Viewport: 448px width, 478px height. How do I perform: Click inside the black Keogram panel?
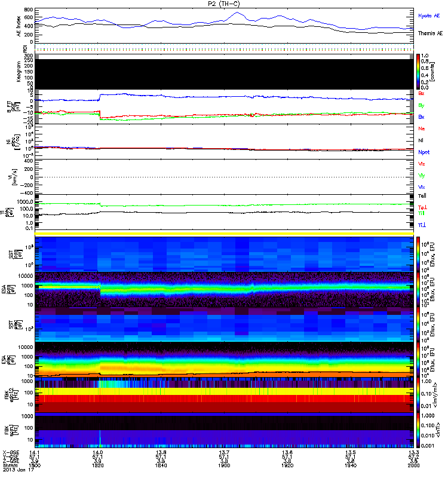(x=224, y=73)
